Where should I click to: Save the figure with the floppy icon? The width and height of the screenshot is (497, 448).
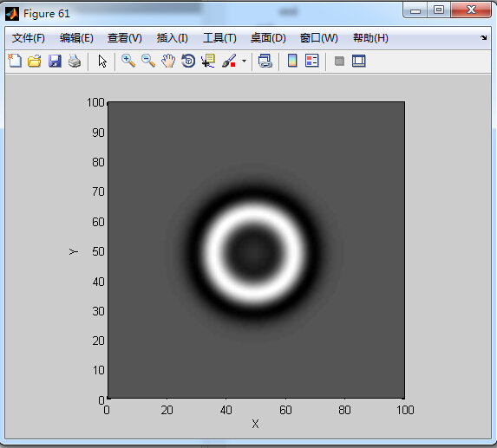tap(55, 61)
